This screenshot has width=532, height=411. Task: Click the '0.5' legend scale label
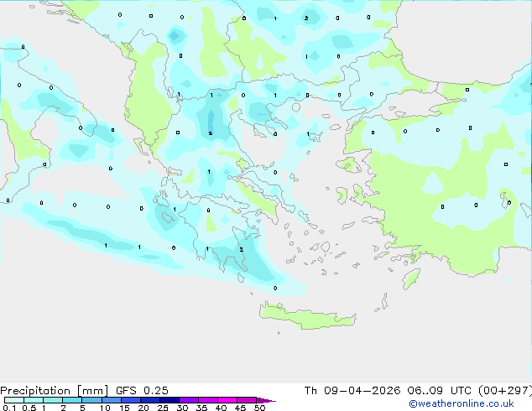click(29, 408)
